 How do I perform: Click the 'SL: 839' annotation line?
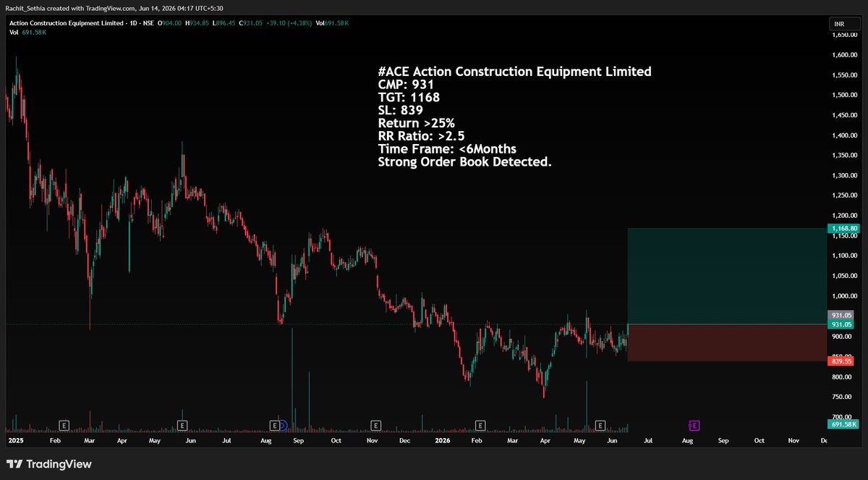400,110
